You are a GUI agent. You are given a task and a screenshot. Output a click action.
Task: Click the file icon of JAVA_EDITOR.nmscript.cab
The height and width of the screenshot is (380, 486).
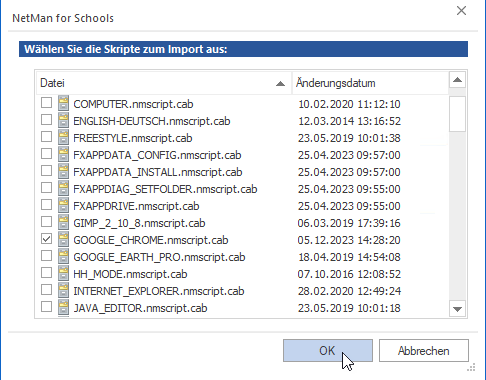(x=63, y=307)
